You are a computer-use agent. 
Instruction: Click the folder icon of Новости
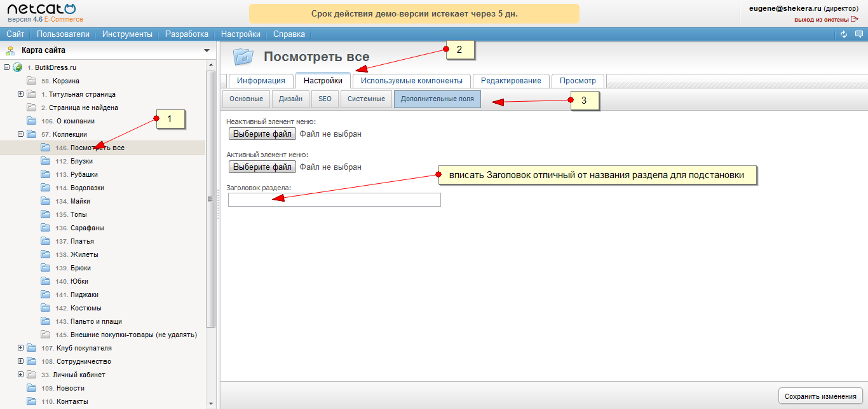[x=32, y=388]
